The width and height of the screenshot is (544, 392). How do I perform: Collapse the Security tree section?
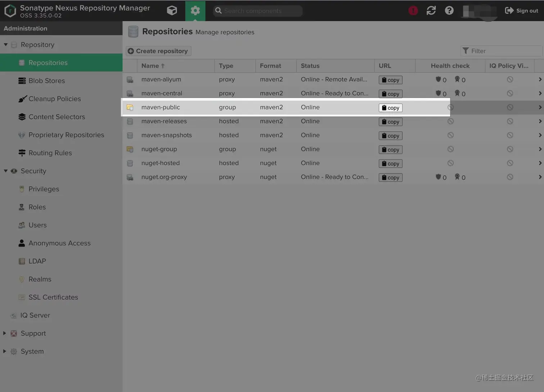coord(6,171)
